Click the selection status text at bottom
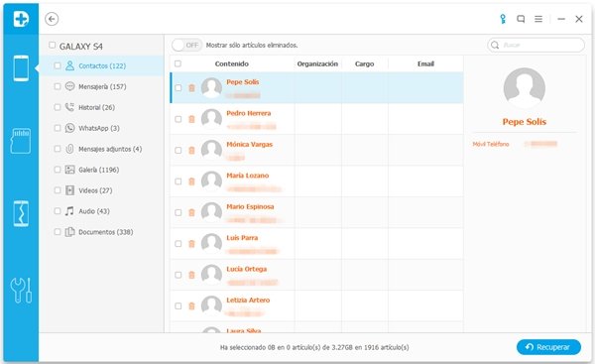 tap(314, 347)
